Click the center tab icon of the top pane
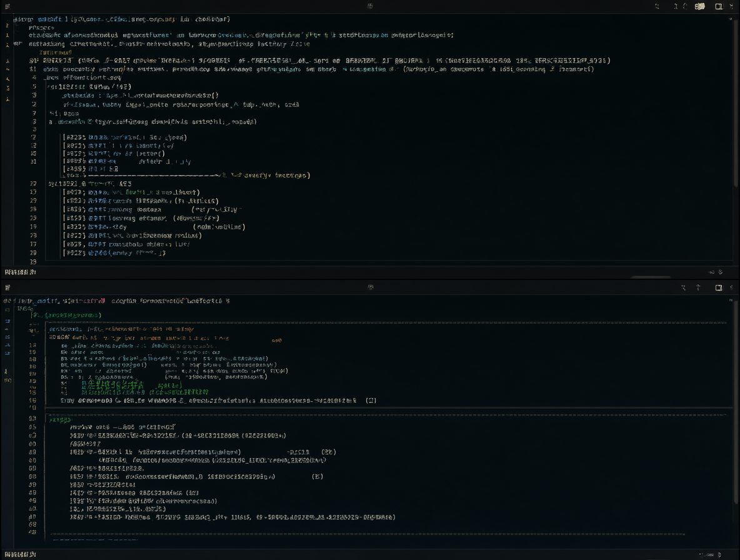The height and width of the screenshot is (560, 740). point(370,6)
